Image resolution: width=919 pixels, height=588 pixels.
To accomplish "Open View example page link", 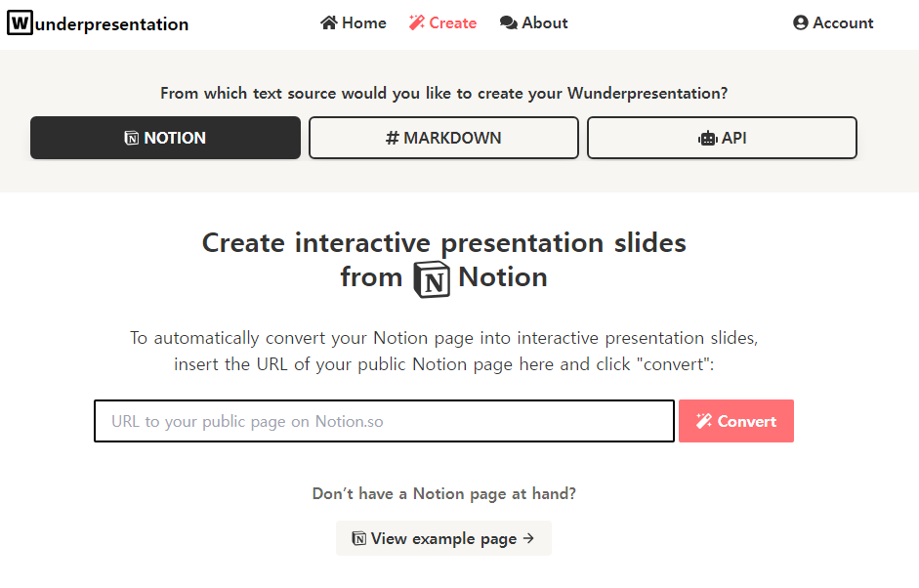I will click(x=443, y=538).
